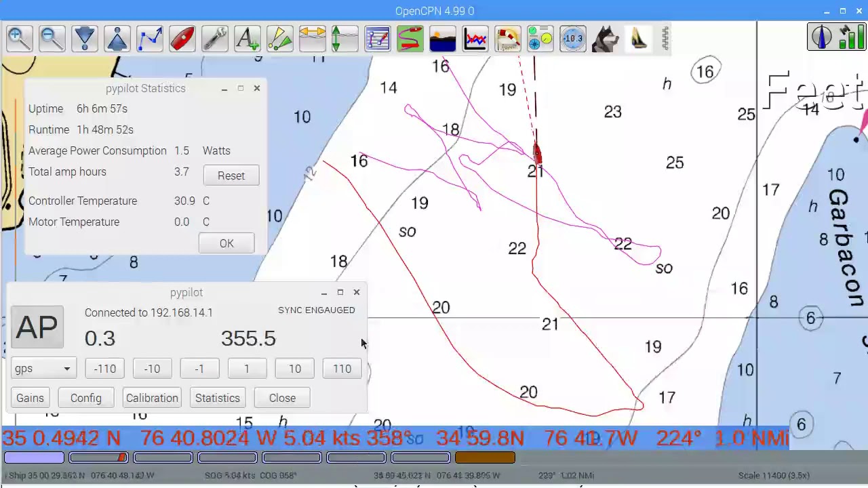Click the red boat on the chart
This screenshot has height=488, width=868.
click(x=537, y=153)
